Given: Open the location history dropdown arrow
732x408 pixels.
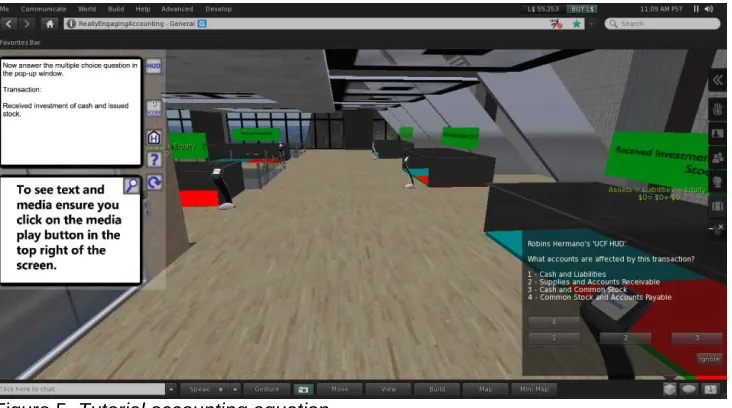Looking at the screenshot, I should point(591,23).
